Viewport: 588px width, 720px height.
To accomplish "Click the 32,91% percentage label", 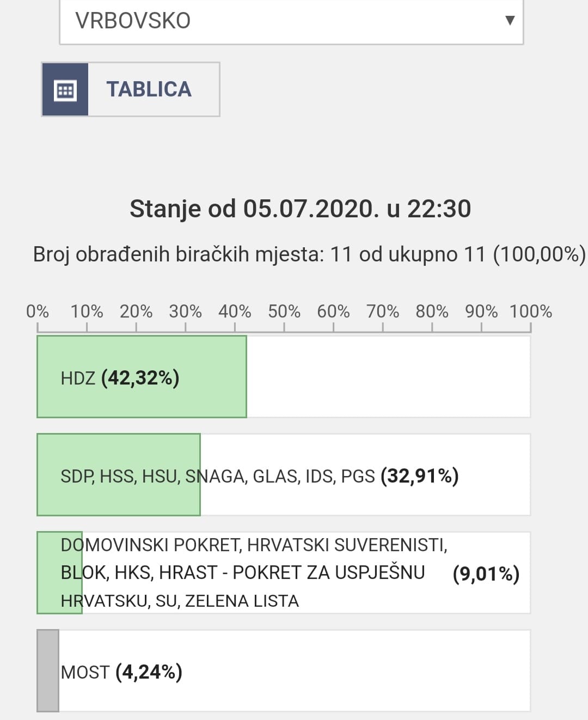I will coord(420,476).
